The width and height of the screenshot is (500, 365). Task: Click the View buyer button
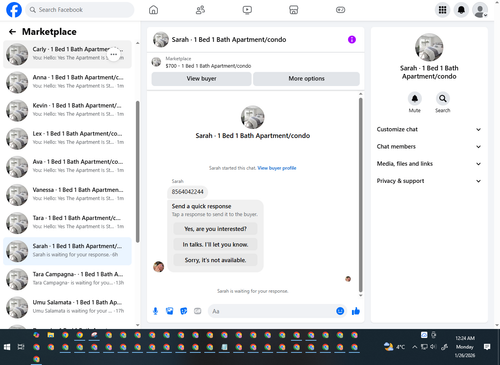point(201,79)
